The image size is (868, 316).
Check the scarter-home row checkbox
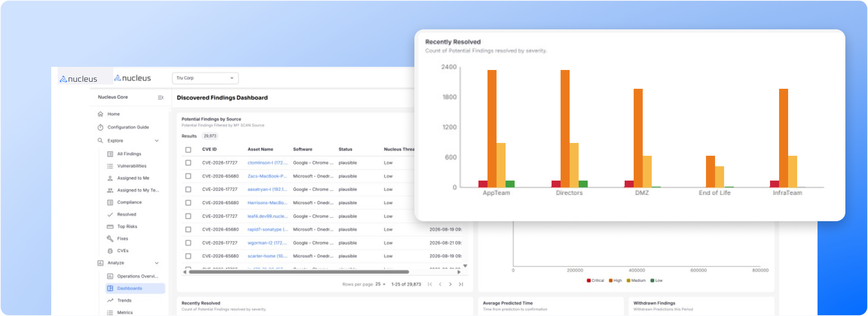[188, 256]
